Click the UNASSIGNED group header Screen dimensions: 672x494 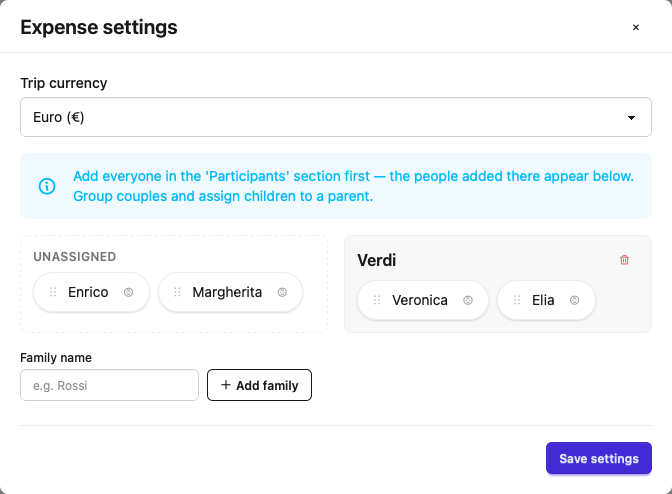pos(75,257)
